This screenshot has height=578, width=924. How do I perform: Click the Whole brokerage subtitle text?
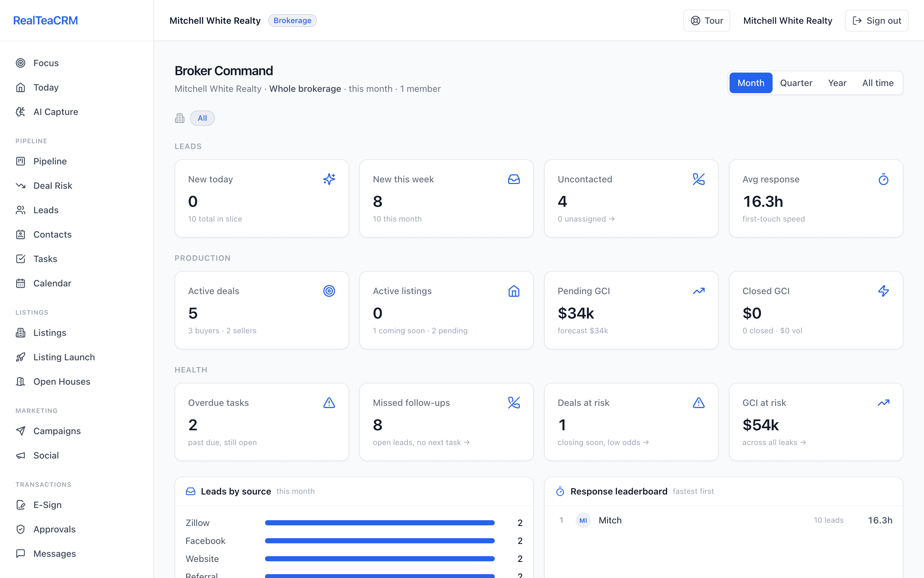305,89
